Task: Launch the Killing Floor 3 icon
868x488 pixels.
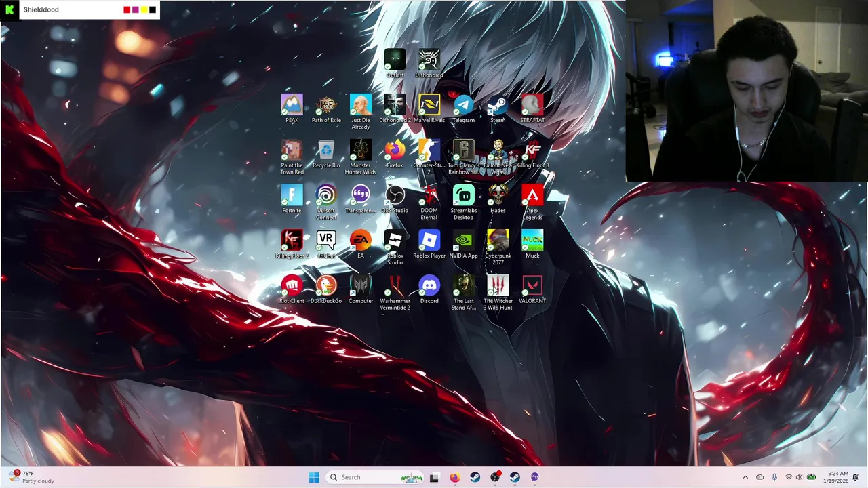Action: (x=532, y=154)
